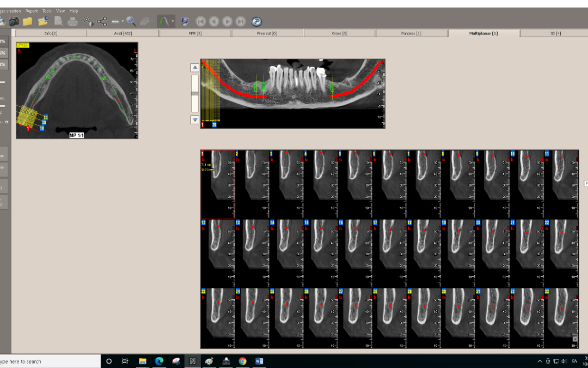Click the vertical slider handle beside panoramic view
This screenshot has height=368, width=588.
pyautogui.click(x=195, y=93)
